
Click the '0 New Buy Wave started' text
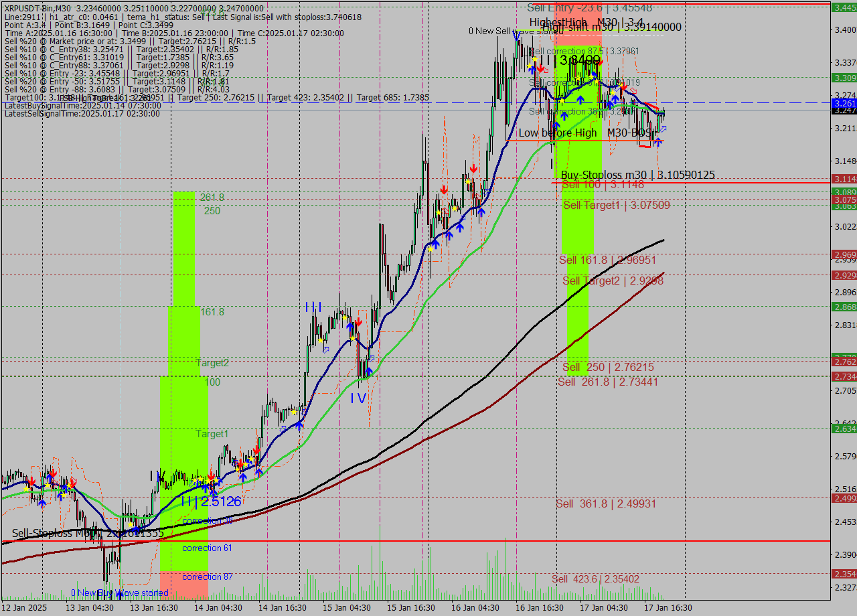pyautogui.click(x=120, y=593)
